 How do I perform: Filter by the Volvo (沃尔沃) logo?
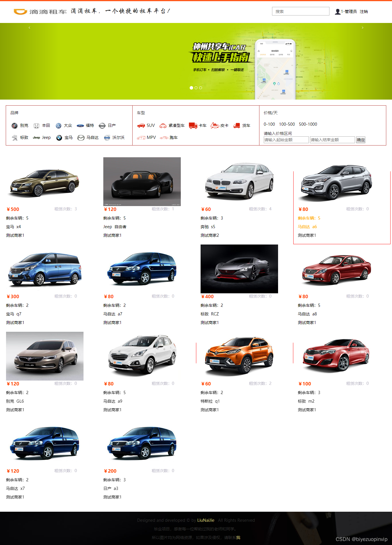(107, 138)
